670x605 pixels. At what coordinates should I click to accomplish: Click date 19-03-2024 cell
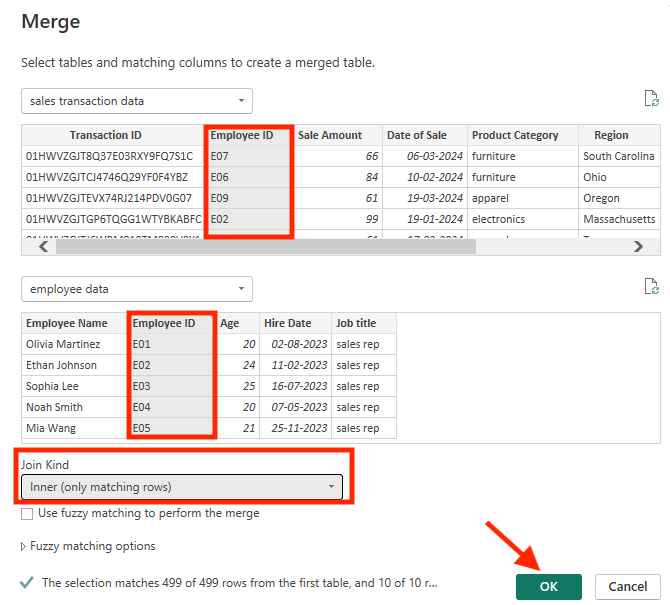click(425, 198)
